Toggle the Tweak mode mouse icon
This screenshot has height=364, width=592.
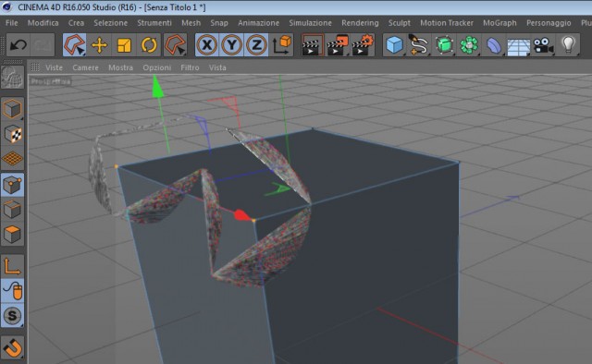point(12,291)
